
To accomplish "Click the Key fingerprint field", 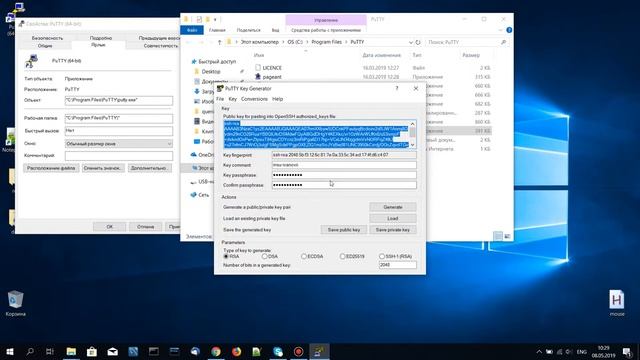I will click(344, 155).
